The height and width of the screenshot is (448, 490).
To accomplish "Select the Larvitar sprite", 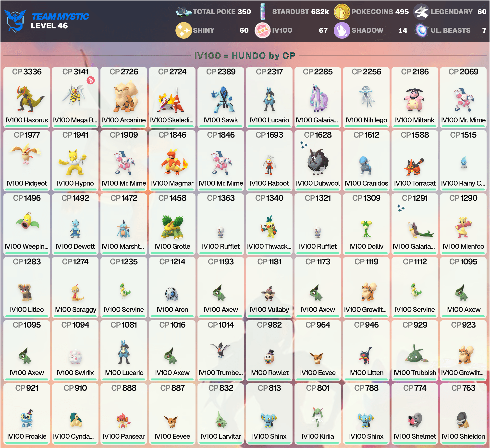I will 221,420.
